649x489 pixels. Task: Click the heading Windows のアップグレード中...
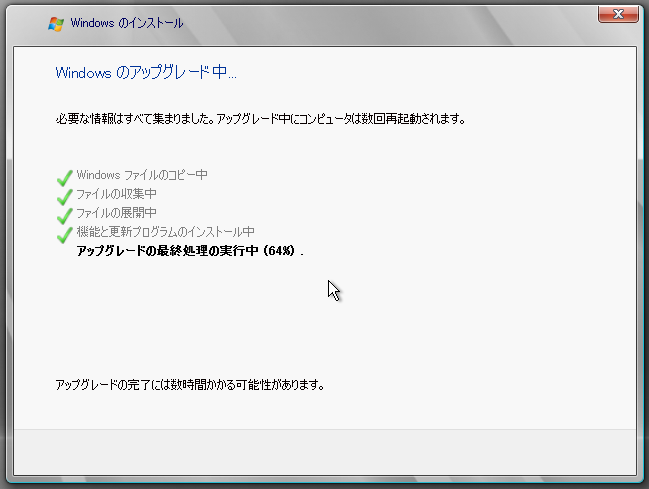146,72
